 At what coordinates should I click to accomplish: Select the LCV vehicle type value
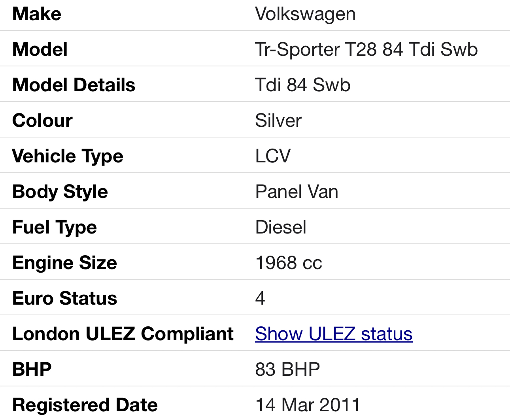273,156
